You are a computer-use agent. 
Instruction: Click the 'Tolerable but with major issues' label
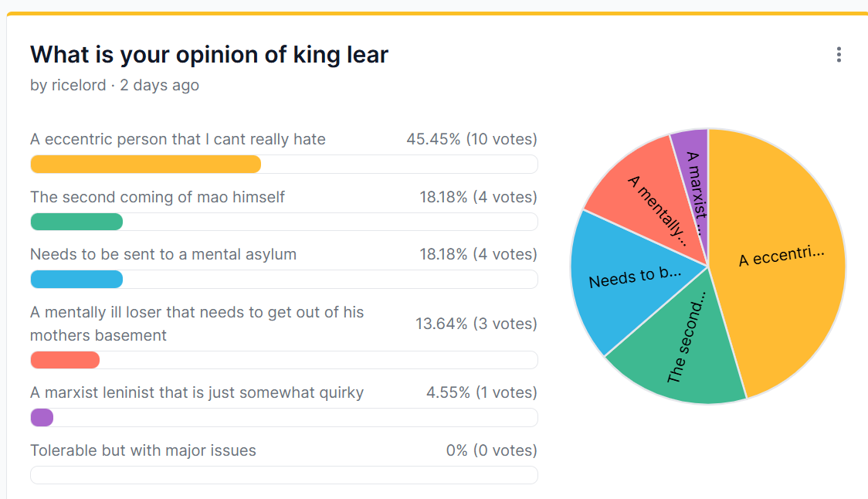pos(143,450)
